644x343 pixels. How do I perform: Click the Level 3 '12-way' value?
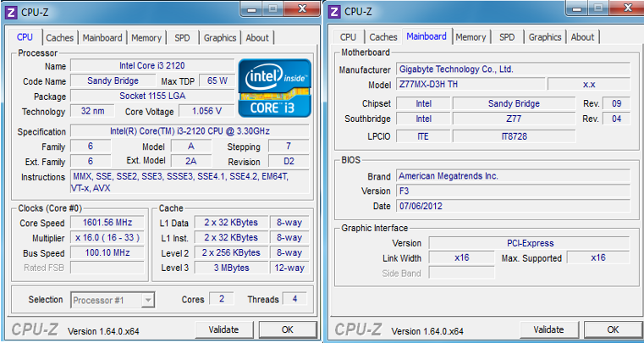coord(289,268)
